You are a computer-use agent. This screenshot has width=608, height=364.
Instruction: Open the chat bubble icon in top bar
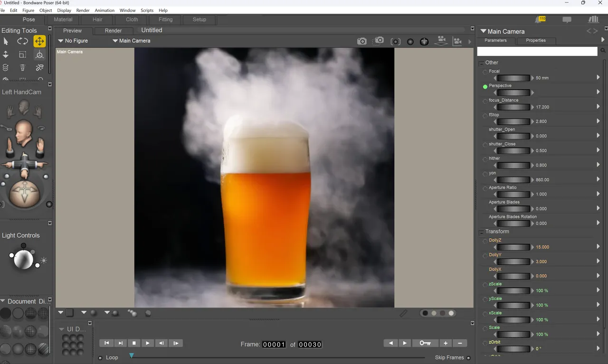(x=567, y=20)
